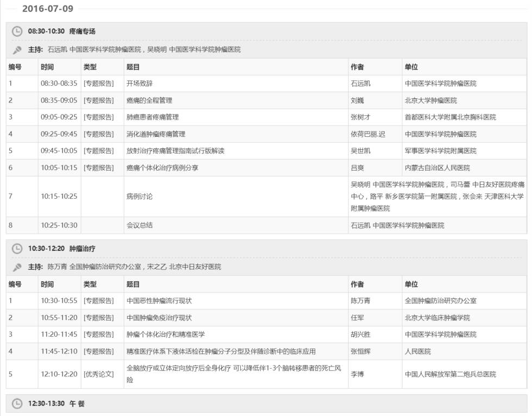Viewport: 532px width, 416px height.
Task: Click 石远凯 中国医学科学院肿瘤医院 in 会议总结 row
Action: pyautogui.click(x=397, y=225)
